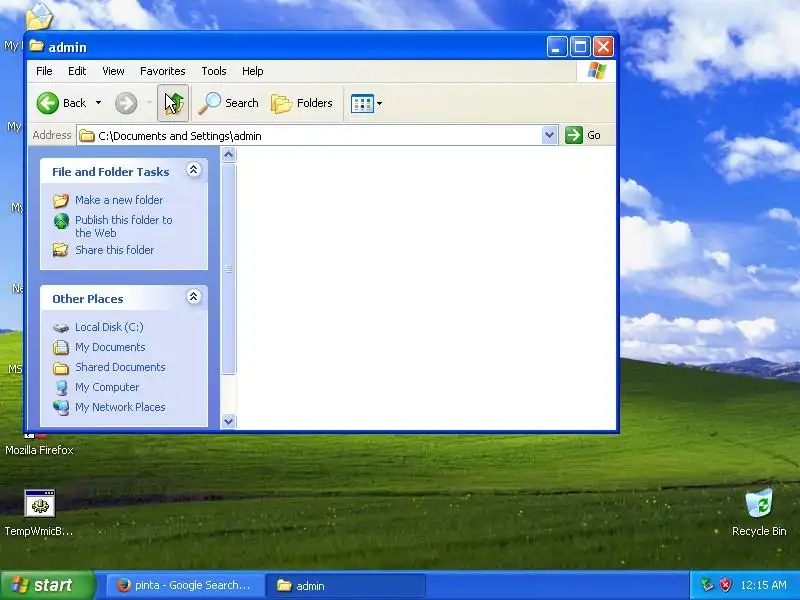The image size is (800, 600).
Task: Collapse the Other Places panel
Action: pyautogui.click(x=193, y=297)
